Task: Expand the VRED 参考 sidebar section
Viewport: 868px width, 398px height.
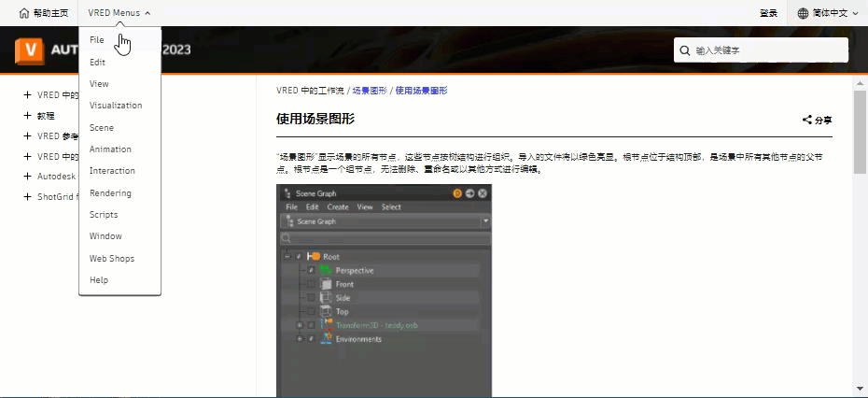Action: pos(27,135)
